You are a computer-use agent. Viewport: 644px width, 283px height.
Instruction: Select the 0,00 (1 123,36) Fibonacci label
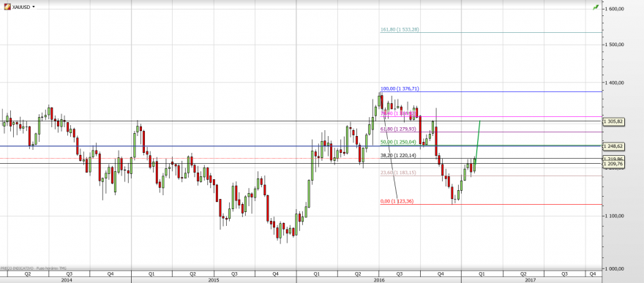pyautogui.click(x=397, y=201)
